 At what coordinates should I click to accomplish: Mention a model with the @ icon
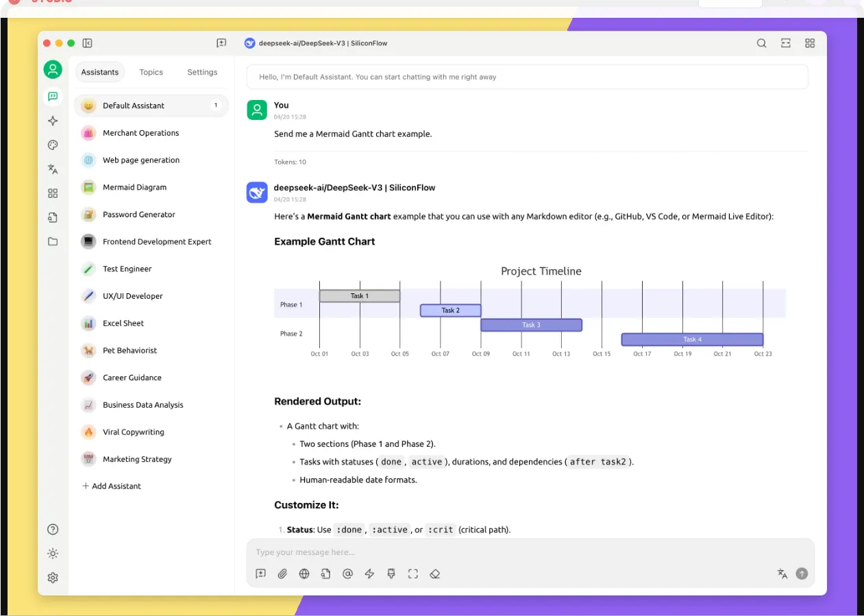(347, 574)
